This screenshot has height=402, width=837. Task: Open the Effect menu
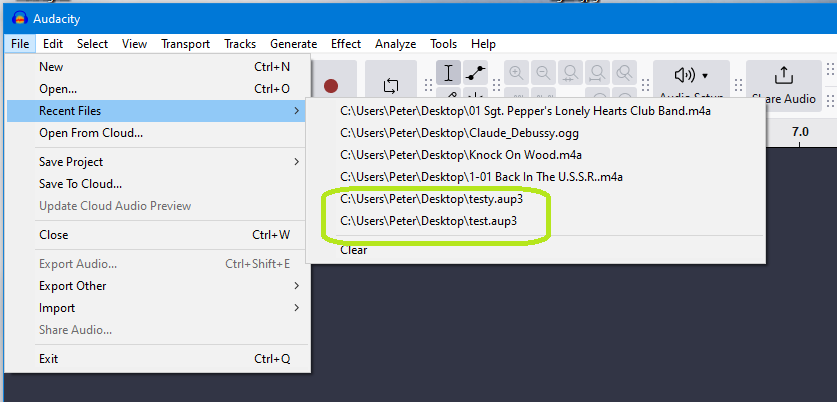[346, 44]
